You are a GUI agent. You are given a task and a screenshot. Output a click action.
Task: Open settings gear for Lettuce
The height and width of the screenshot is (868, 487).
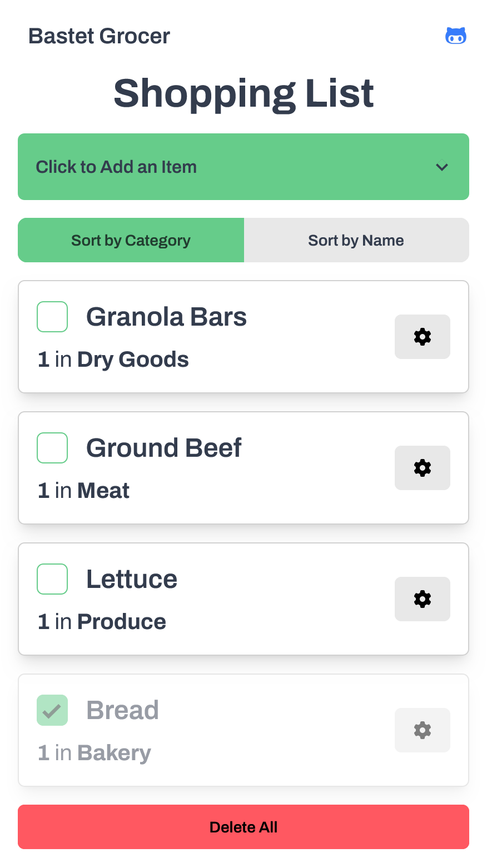tap(422, 599)
